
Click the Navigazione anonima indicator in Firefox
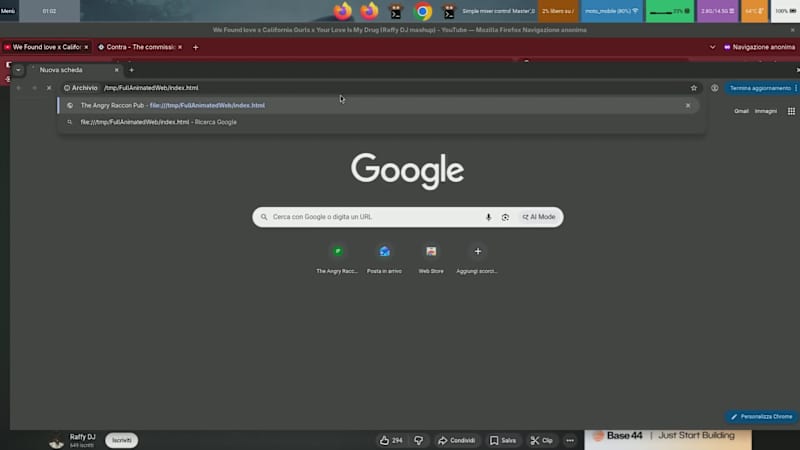(759, 47)
